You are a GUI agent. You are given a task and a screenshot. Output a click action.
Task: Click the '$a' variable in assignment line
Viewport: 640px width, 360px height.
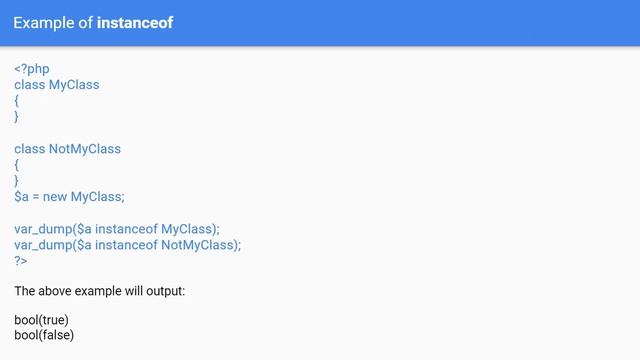(22, 197)
